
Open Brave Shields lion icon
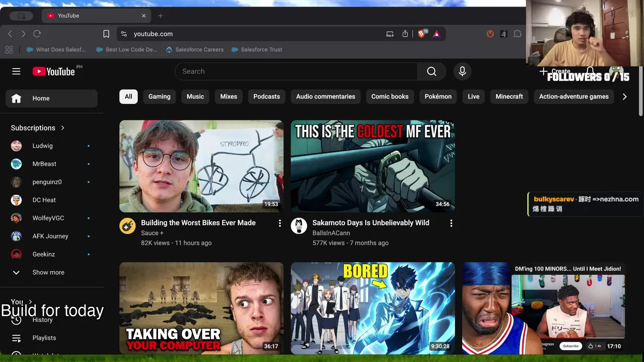tap(422, 34)
